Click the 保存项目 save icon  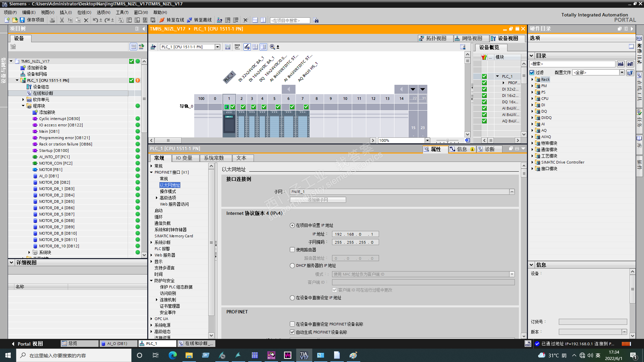pyautogui.click(x=22, y=20)
